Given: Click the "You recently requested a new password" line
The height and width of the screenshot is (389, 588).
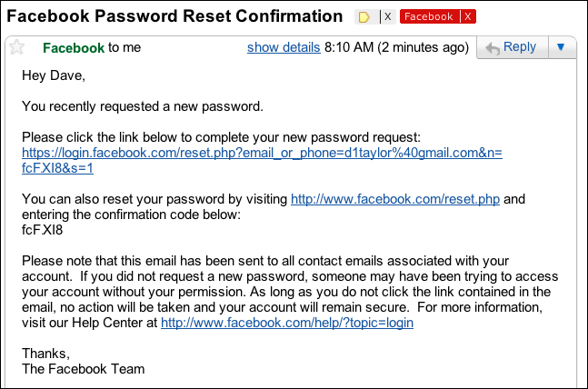Looking at the screenshot, I should click(143, 106).
